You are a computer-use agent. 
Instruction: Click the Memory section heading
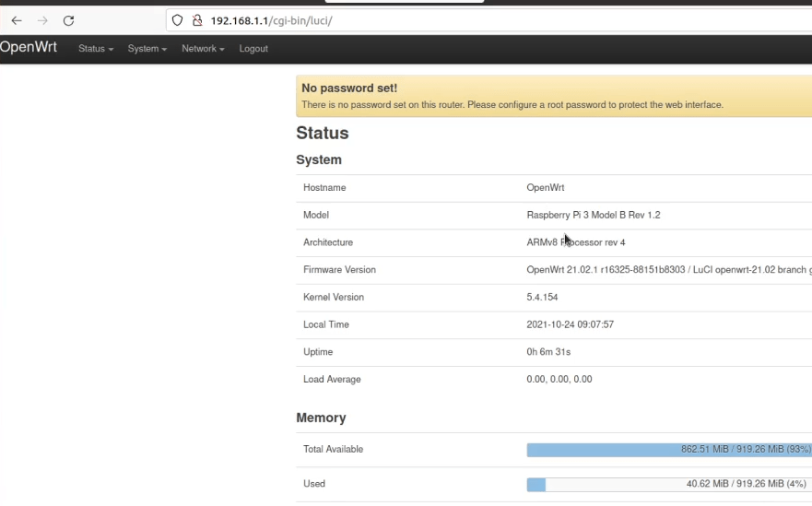(x=321, y=418)
